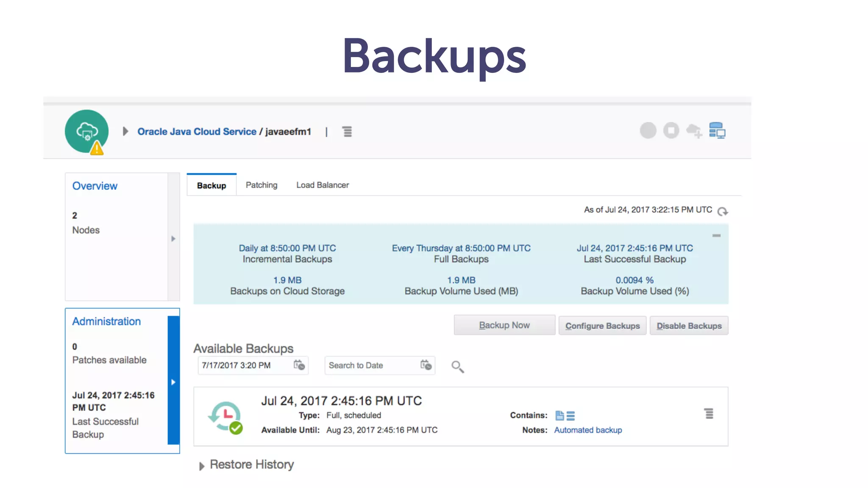Open calendar picker for the 7/17/2017 from-date field
868x488 pixels.
(x=299, y=365)
